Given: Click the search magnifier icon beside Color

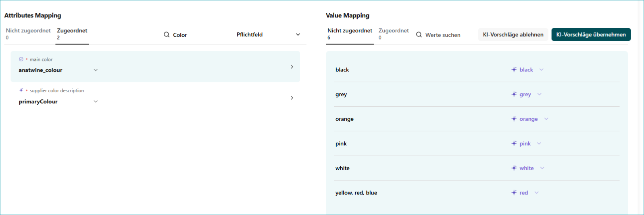Looking at the screenshot, I should pyautogui.click(x=167, y=35).
